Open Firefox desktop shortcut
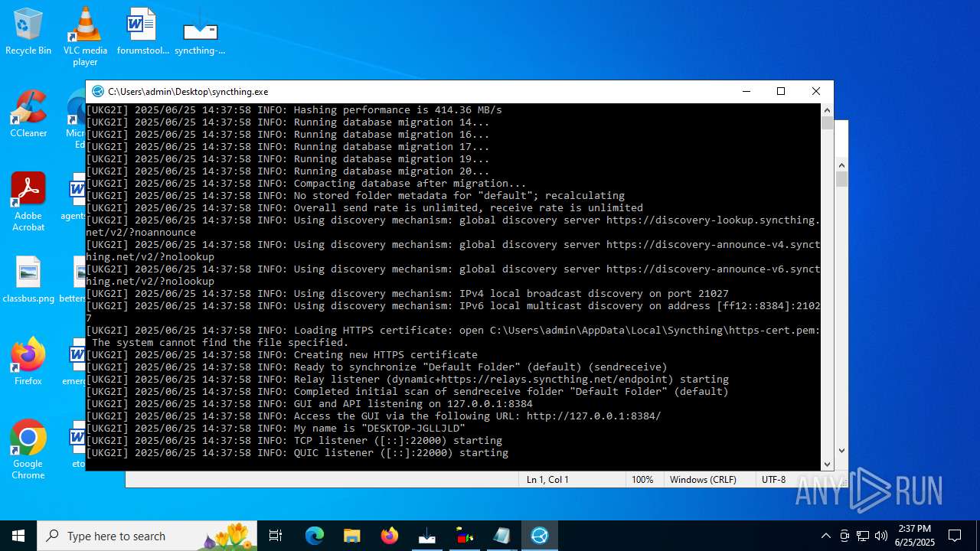The width and height of the screenshot is (980, 551). click(x=28, y=361)
